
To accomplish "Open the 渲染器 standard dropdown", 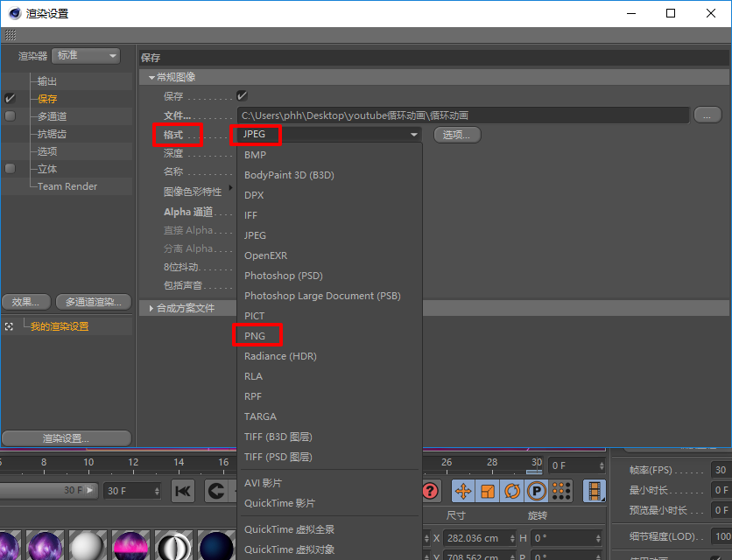I will [85, 55].
